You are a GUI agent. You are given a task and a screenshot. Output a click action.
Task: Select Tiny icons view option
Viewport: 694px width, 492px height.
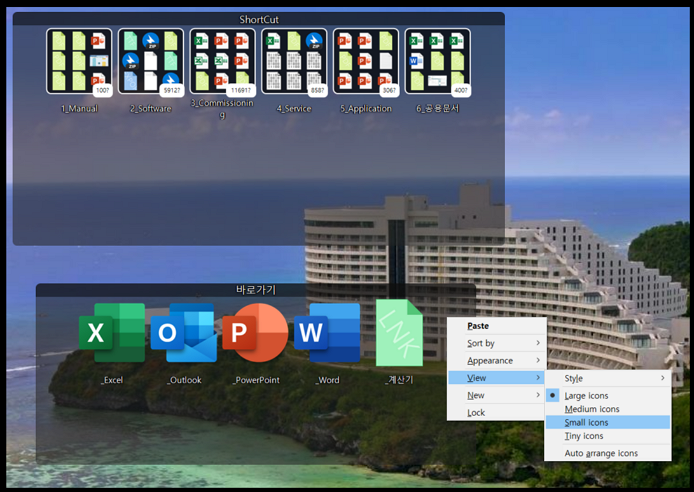pyautogui.click(x=608, y=436)
